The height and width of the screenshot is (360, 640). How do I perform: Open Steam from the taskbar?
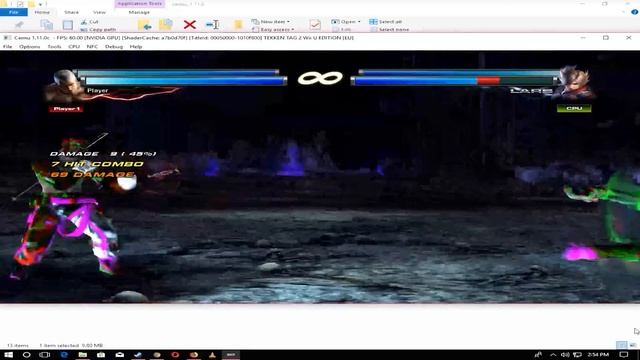(x=138, y=355)
